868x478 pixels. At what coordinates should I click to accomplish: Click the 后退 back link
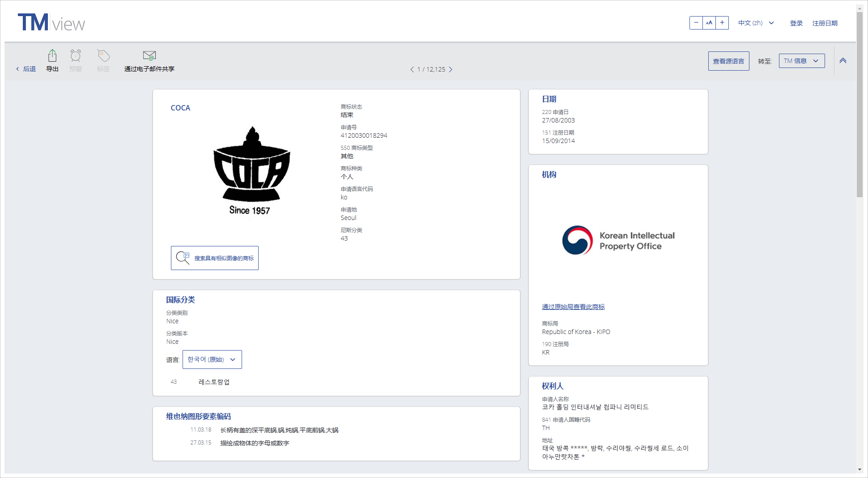(x=26, y=69)
